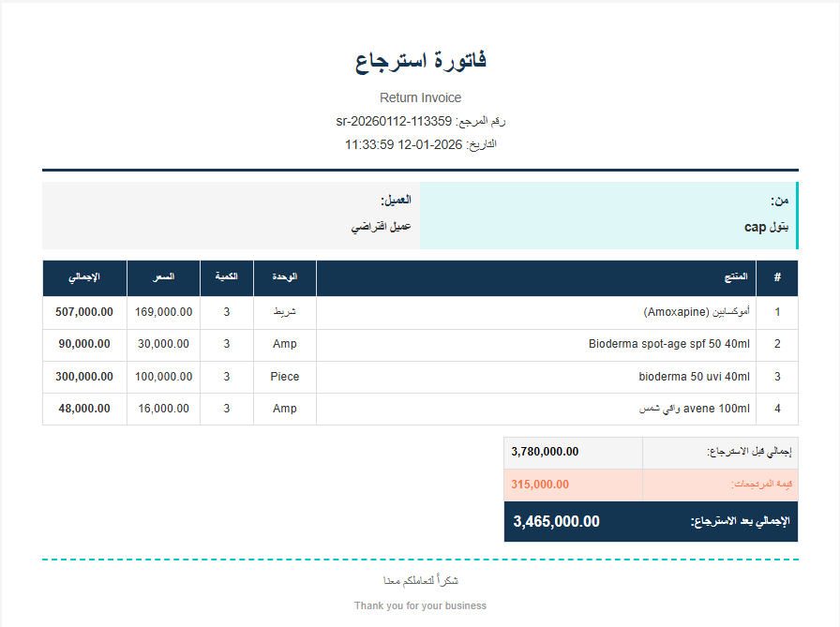Click Thank you for your business text
The width and height of the screenshot is (840, 627).
click(x=421, y=605)
